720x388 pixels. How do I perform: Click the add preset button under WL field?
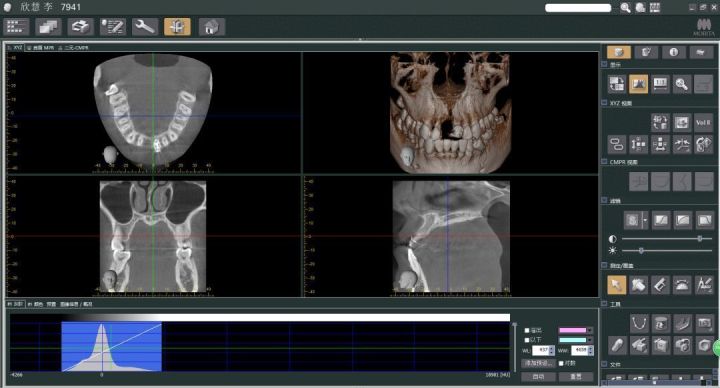(538, 363)
